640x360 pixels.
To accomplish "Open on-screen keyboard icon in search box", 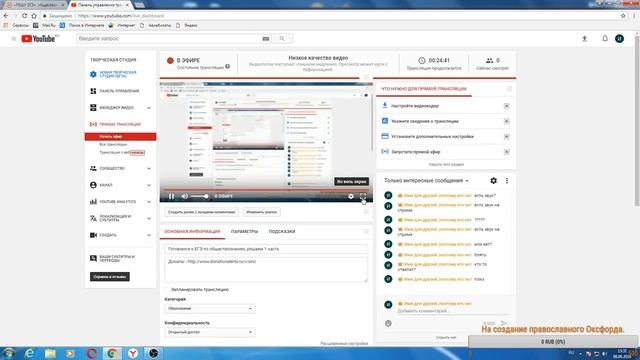I will click(266, 38).
